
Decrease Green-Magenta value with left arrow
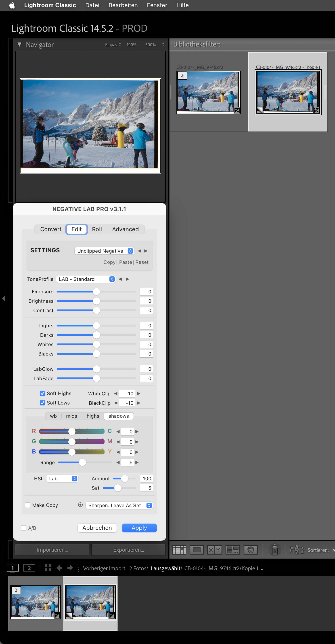coord(118,442)
